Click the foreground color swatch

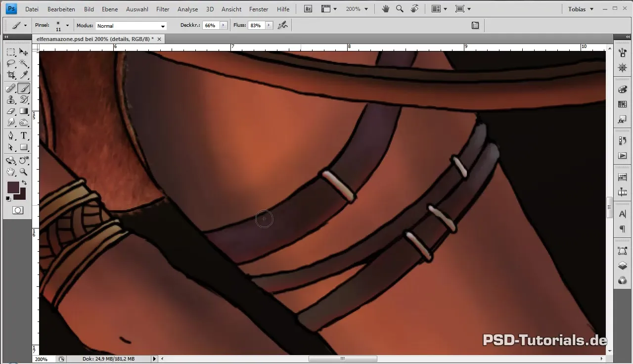tap(13, 187)
